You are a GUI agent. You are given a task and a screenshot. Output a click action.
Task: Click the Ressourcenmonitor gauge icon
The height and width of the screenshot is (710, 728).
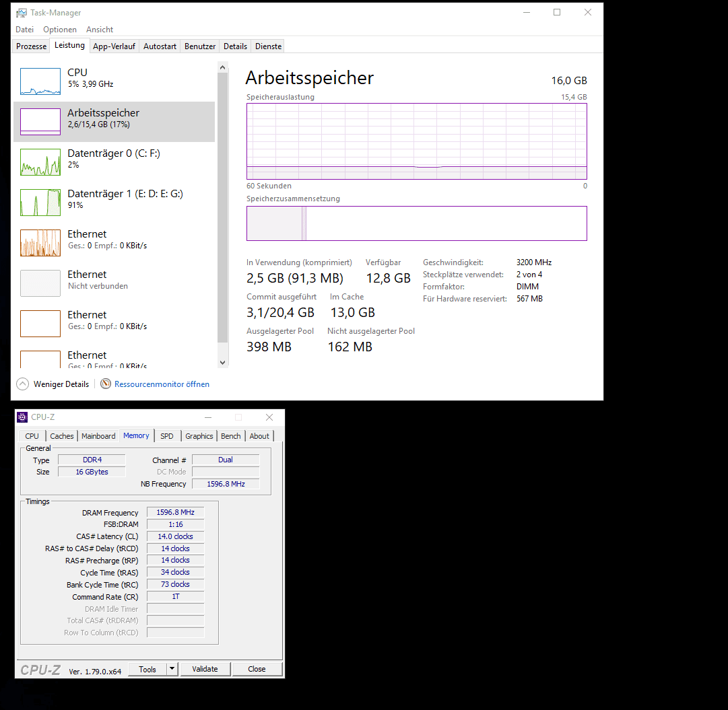106,384
